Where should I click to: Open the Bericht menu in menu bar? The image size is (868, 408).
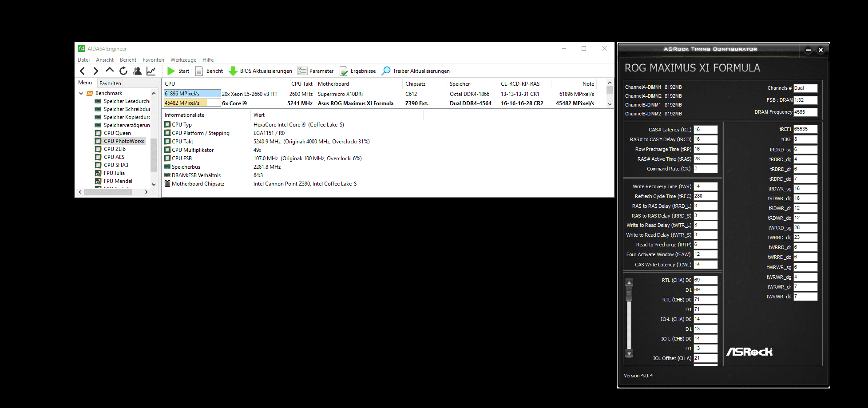pyautogui.click(x=128, y=60)
